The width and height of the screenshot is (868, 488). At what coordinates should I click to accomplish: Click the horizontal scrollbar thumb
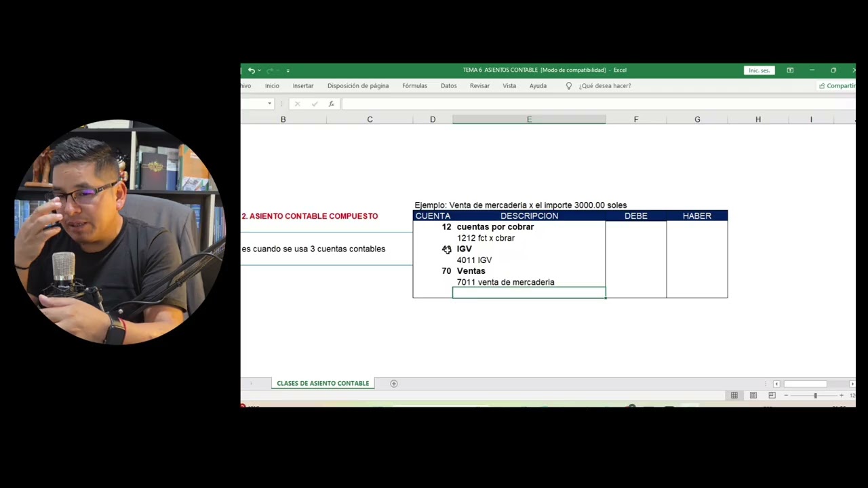805,384
